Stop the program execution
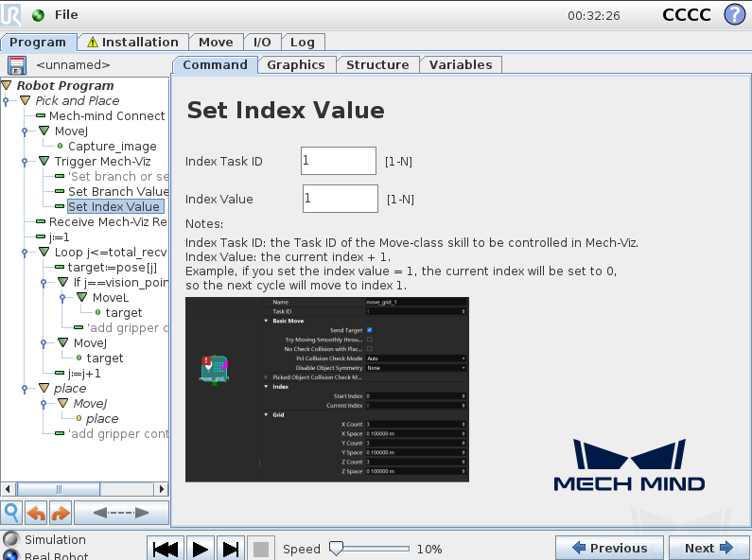 [261, 549]
